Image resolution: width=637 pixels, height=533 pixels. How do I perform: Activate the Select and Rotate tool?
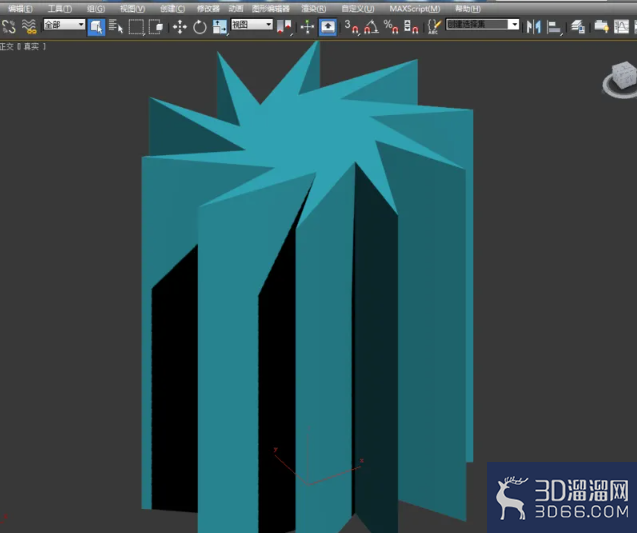coord(199,27)
